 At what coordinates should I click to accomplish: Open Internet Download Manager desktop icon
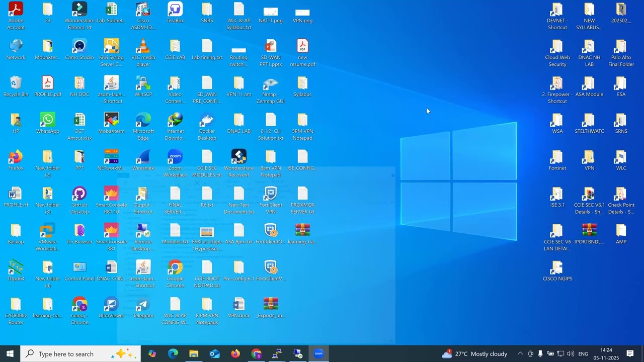pos(175,127)
